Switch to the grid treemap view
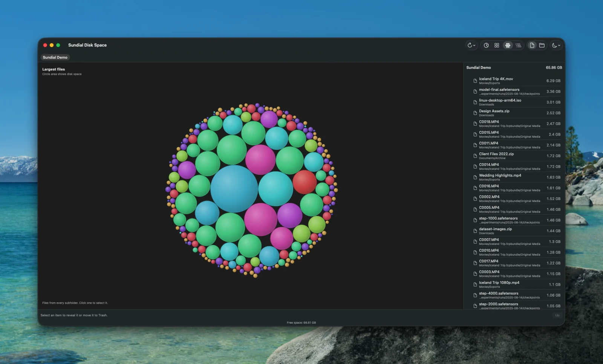603x364 pixels. coord(497,45)
